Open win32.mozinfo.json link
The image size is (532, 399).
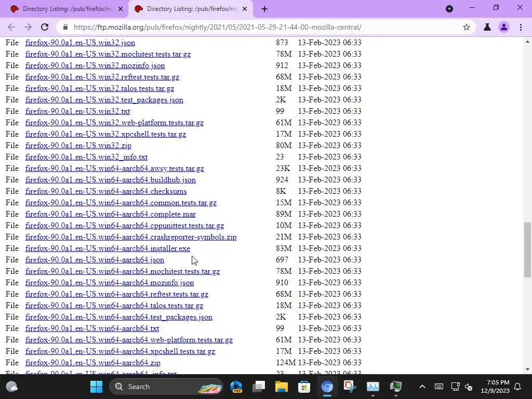95,65
